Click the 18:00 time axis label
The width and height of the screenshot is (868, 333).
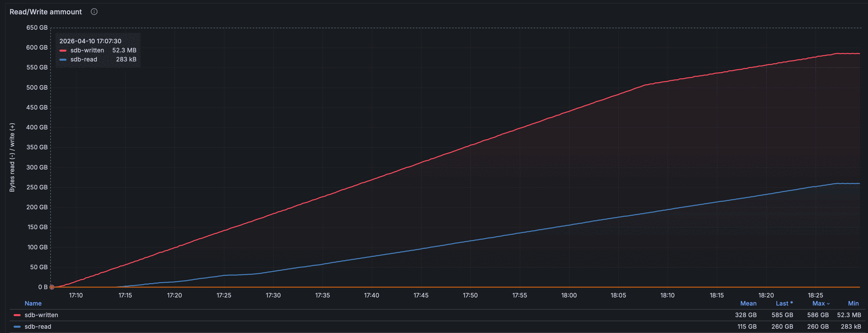(x=569, y=295)
